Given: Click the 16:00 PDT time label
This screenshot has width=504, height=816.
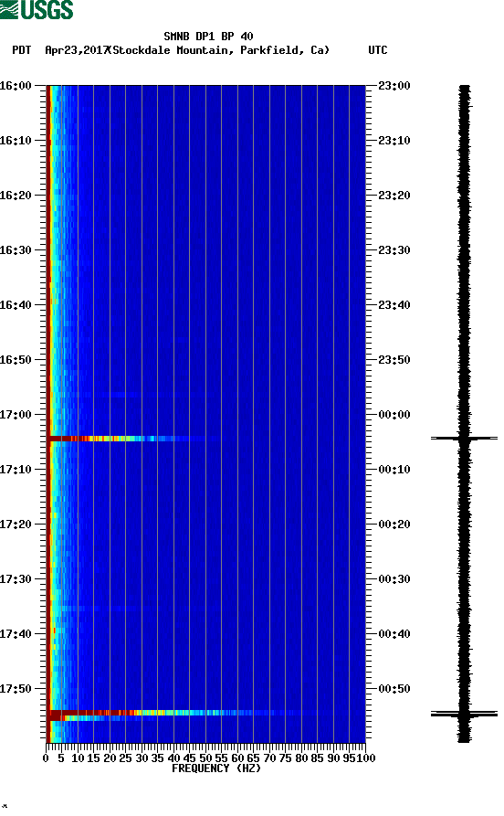Looking at the screenshot, I should (x=16, y=85).
